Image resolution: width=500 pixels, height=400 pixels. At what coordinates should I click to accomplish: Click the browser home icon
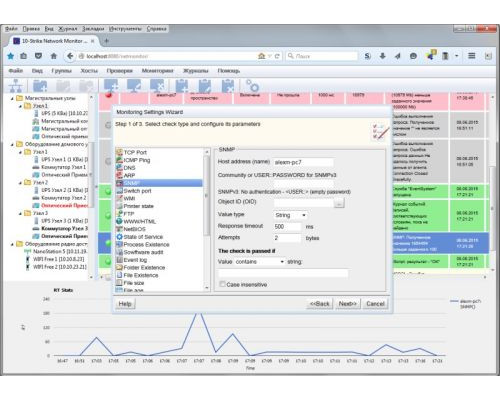click(54, 56)
